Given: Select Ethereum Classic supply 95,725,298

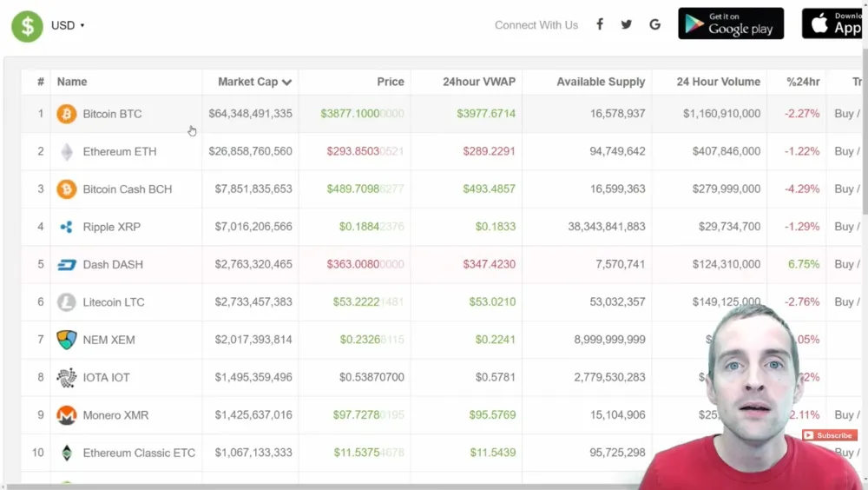Looking at the screenshot, I should 617,453.
